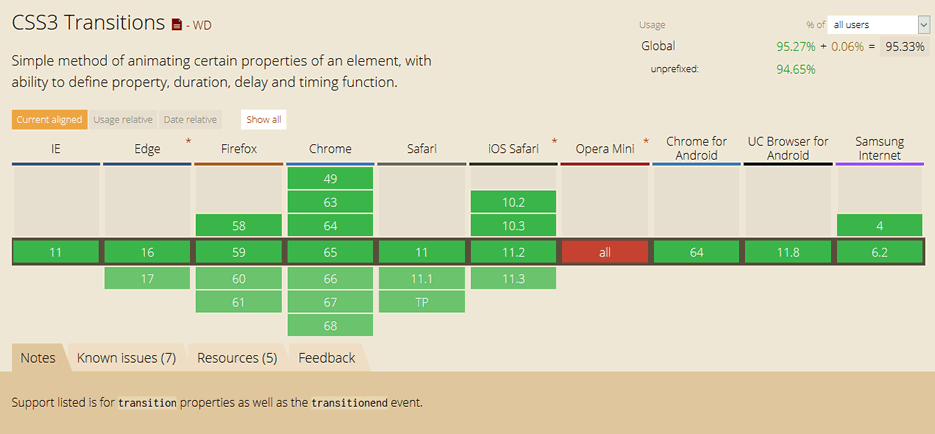
Task: Switch to Date relative view
Action: [190, 119]
